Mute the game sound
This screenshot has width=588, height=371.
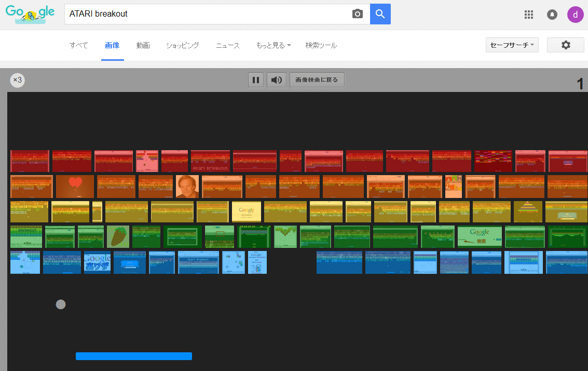(x=277, y=80)
